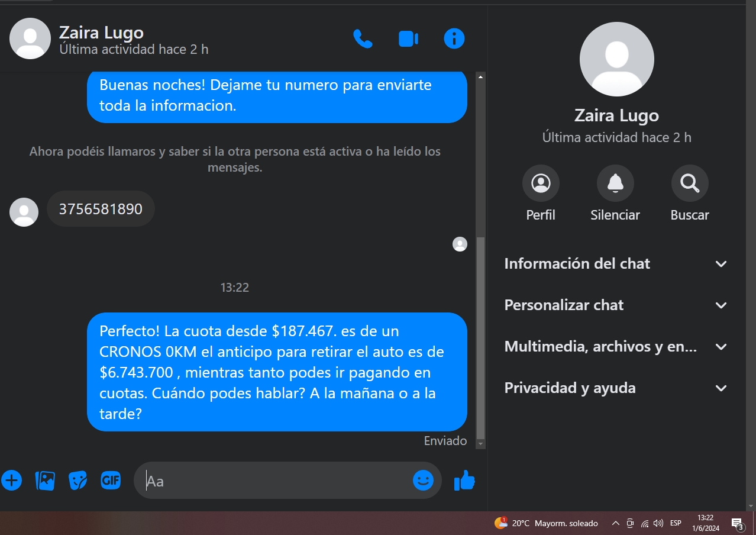Expand Multimedia, archivos y enlaces section
The height and width of the screenshot is (535, 756).
pyautogui.click(x=616, y=347)
